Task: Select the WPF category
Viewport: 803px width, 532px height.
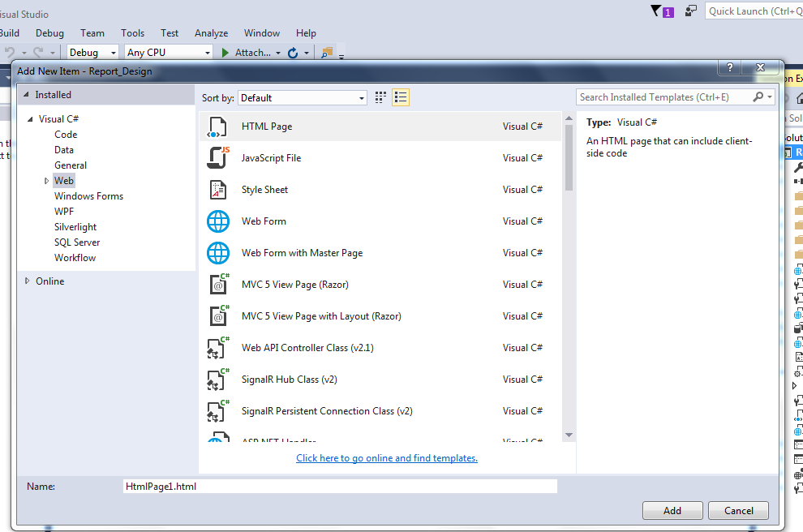Action: [64, 212]
